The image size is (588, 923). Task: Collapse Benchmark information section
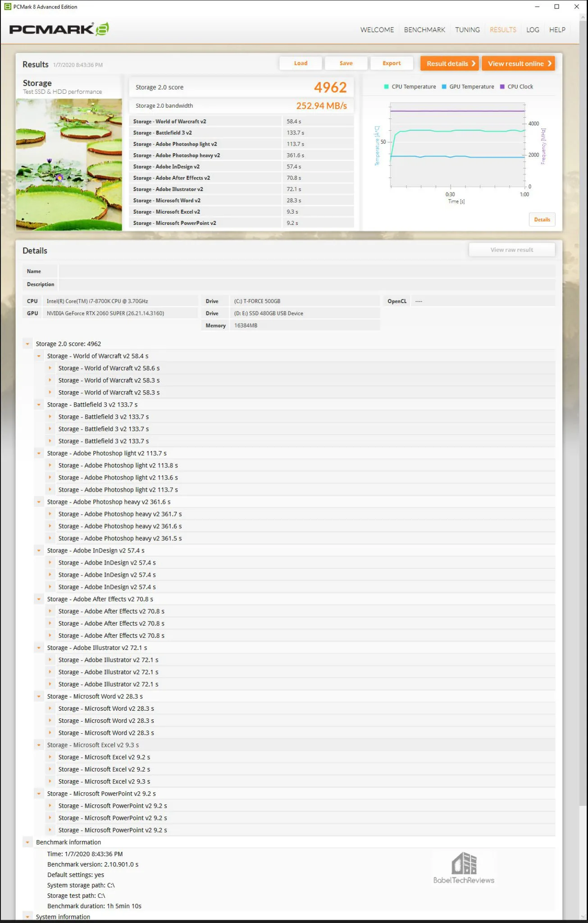(27, 842)
